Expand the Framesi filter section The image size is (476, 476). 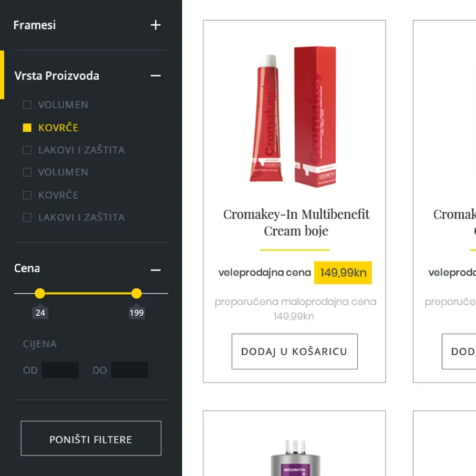click(156, 25)
